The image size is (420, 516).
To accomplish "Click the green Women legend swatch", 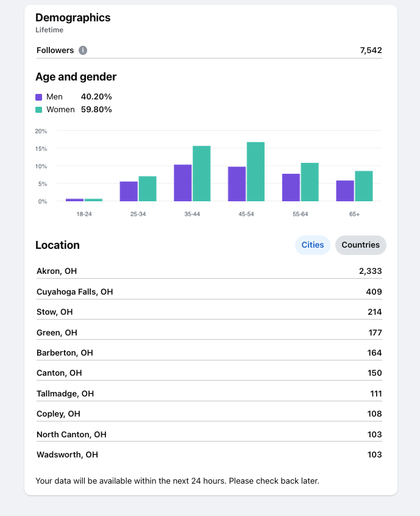I will click(39, 110).
